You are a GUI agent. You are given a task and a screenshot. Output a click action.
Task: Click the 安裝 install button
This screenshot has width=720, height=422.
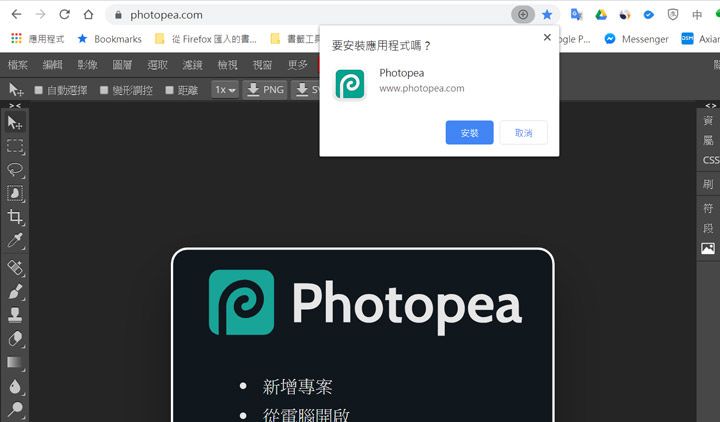point(469,133)
